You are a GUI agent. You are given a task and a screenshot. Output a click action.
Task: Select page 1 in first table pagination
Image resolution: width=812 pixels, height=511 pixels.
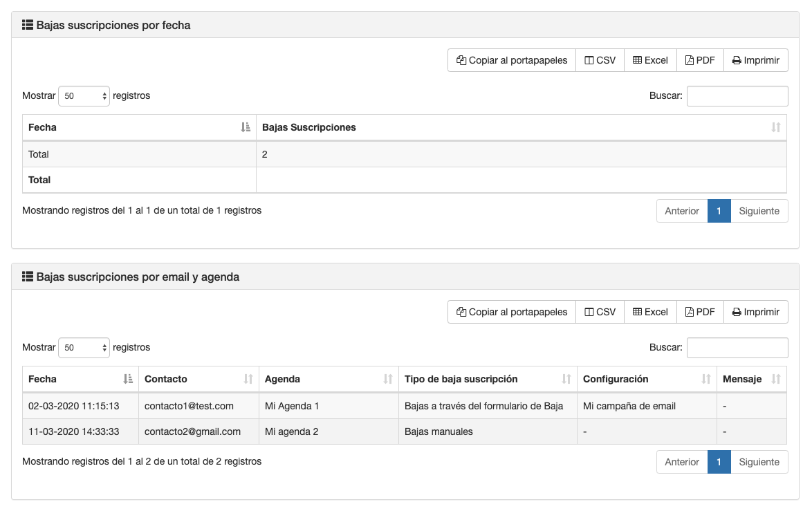[x=719, y=211]
